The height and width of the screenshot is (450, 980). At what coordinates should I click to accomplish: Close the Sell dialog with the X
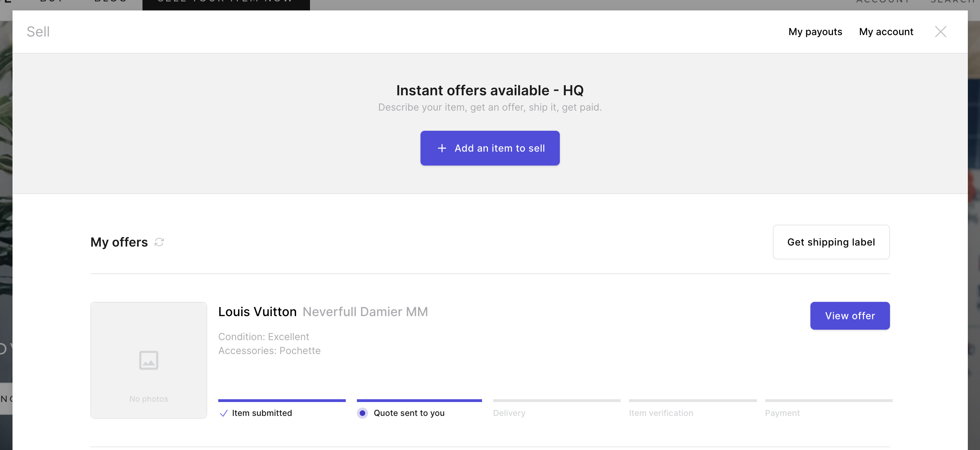pyautogui.click(x=940, y=32)
